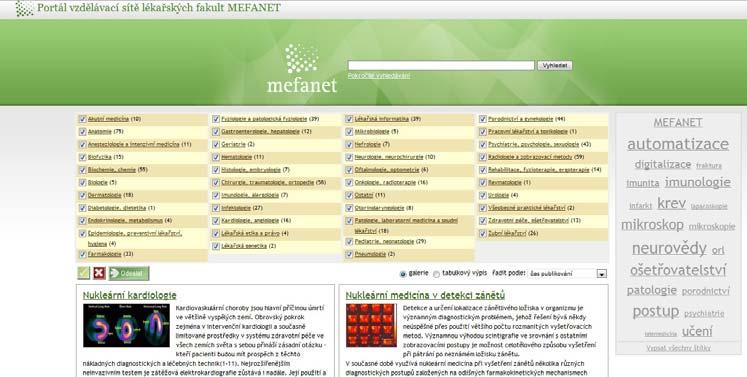Click the red X deselect-all icon

point(99,273)
